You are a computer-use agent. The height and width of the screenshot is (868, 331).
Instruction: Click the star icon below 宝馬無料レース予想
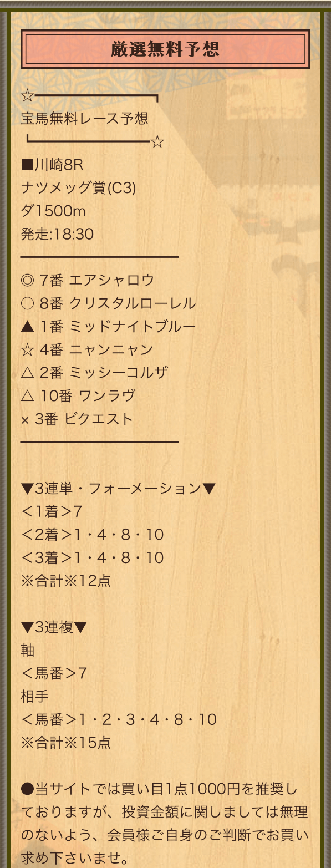point(157,142)
